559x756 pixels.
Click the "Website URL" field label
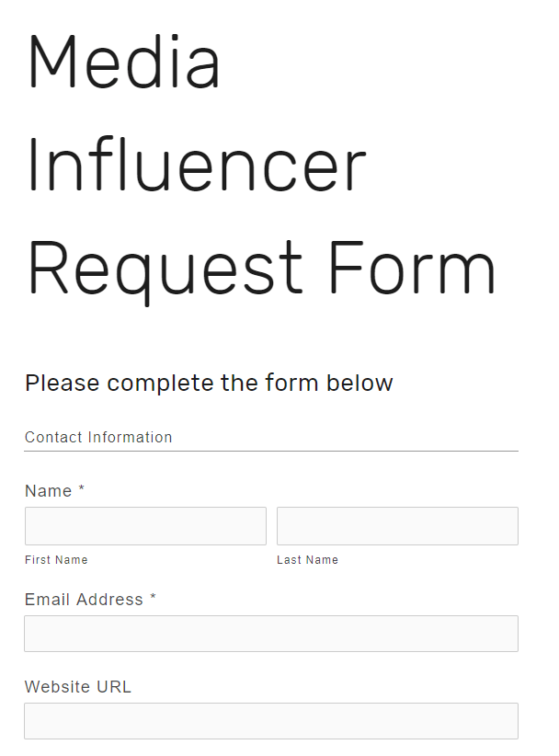tap(78, 687)
